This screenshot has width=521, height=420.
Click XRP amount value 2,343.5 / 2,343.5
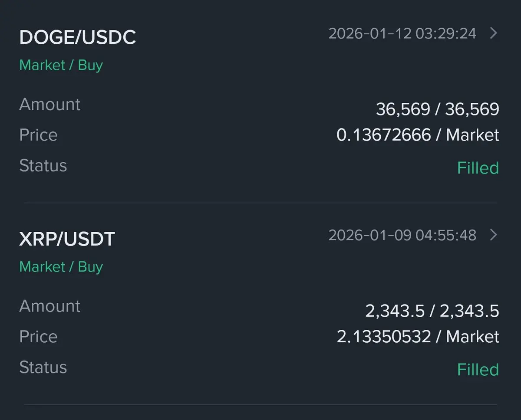pos(432,311)
